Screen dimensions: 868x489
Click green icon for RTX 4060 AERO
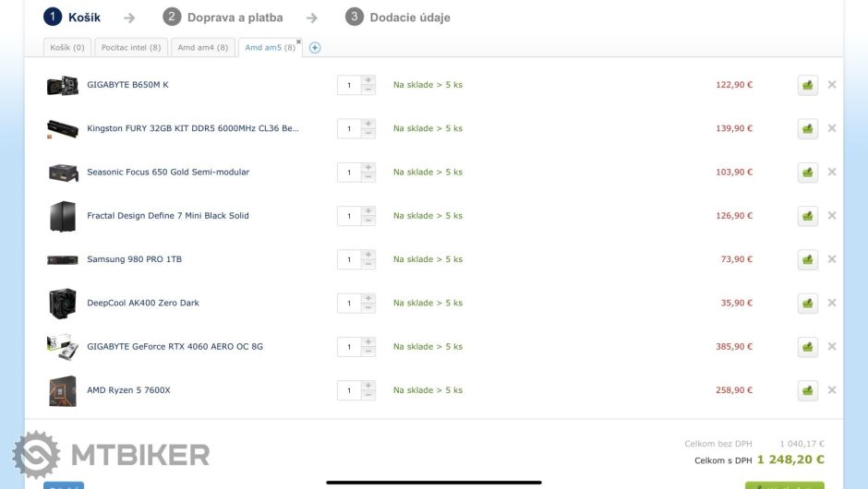[x=807, y=347]
